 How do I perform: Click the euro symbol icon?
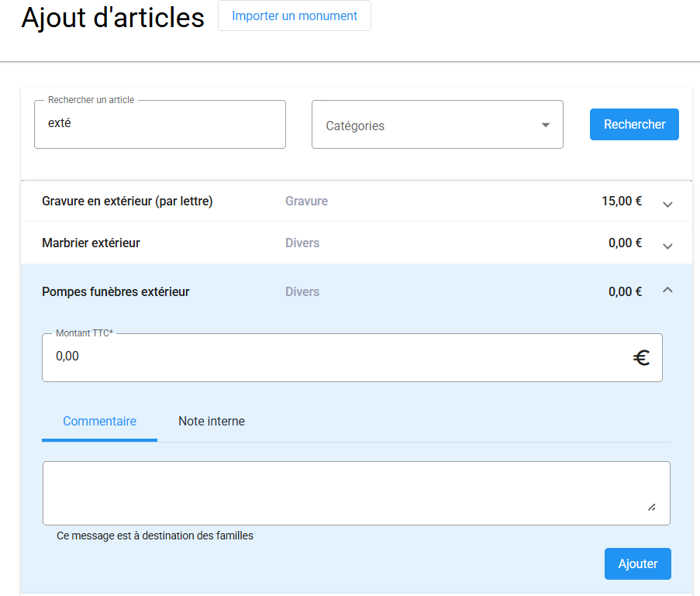coord(641,357)
